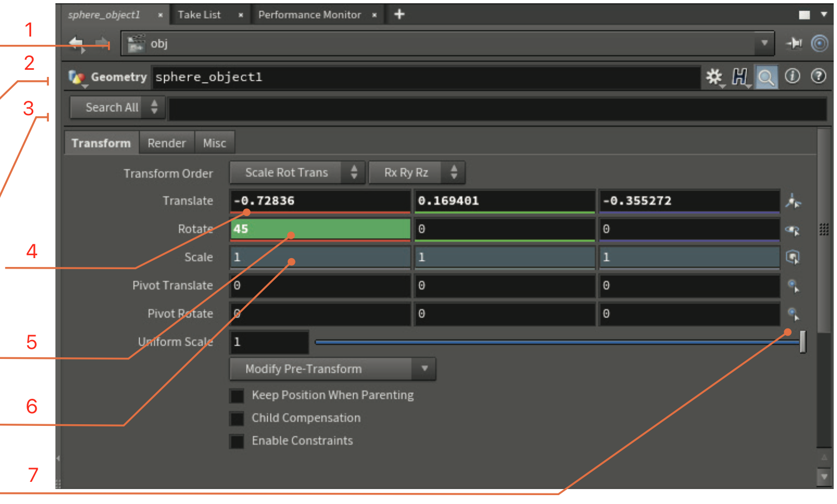Enable Keep Position When Parenting
This screenshot has height=504, width=837.
(237, 396)
